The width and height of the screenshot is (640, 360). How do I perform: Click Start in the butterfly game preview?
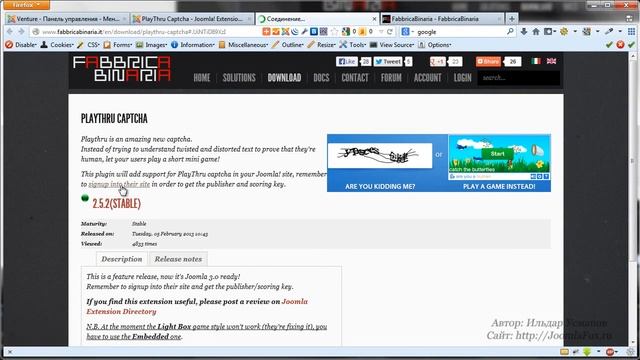tap(498, 154)
